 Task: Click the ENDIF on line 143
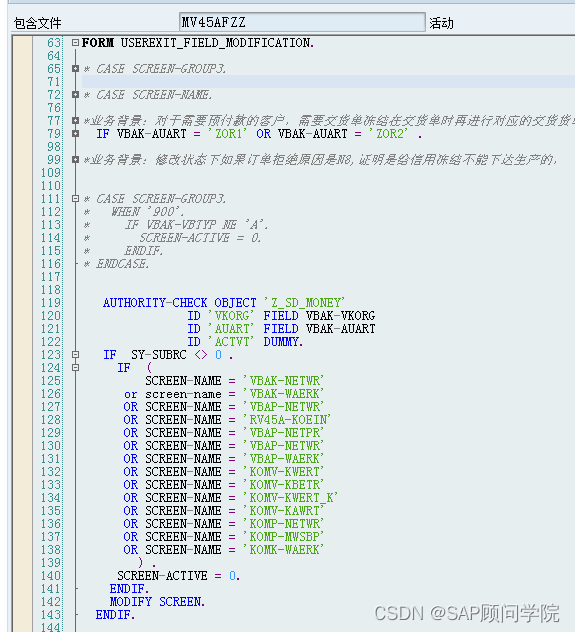(x=115, y=615)
